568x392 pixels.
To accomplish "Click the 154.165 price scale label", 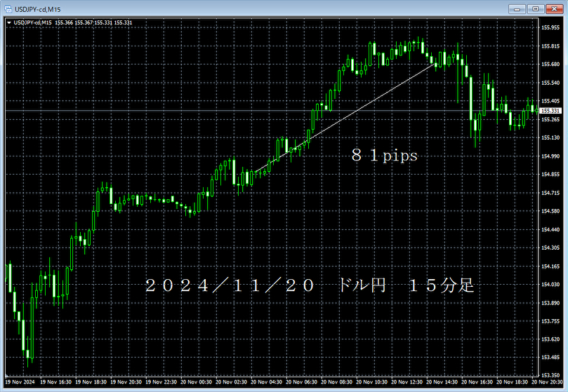I will pos(550,266).
